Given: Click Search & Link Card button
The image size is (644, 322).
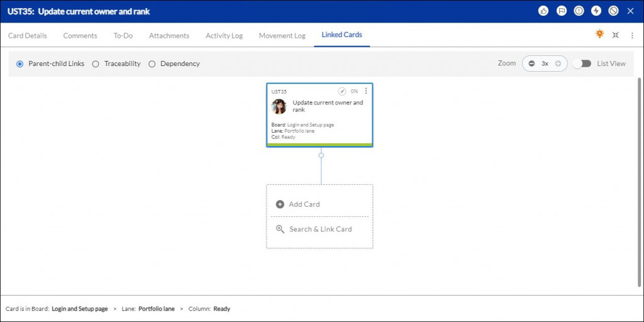Looking at the screenshot, I should point(314,229).
